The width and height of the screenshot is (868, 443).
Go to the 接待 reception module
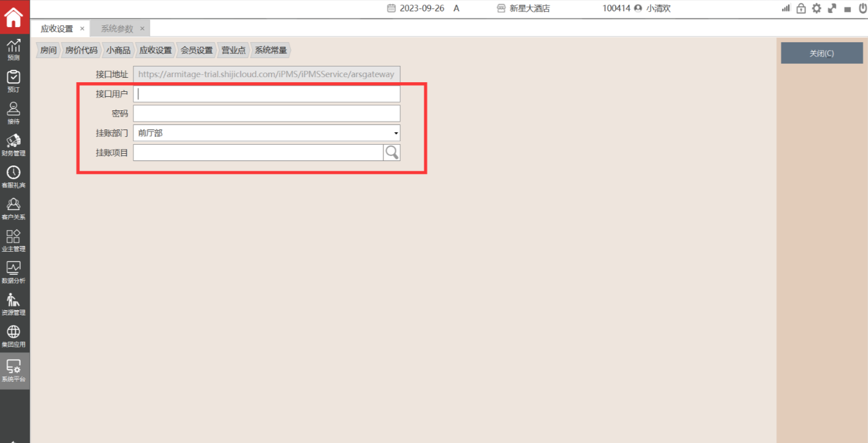click(x=14, y=113)
